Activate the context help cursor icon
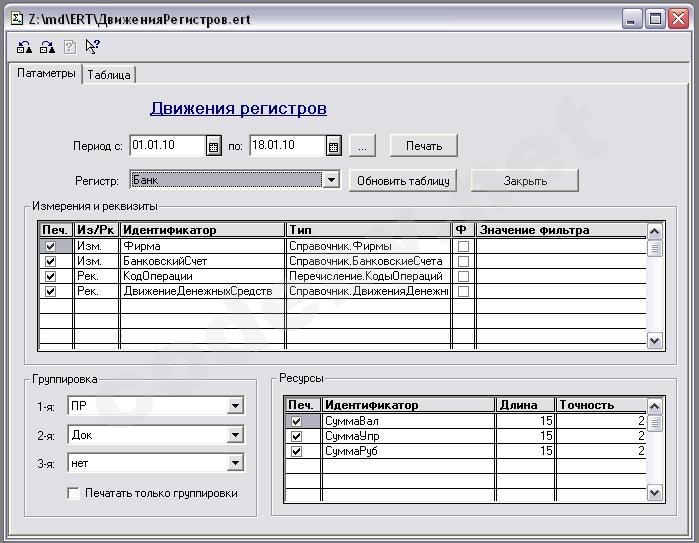Screen dimensions: 699x543 click(92, 46)
